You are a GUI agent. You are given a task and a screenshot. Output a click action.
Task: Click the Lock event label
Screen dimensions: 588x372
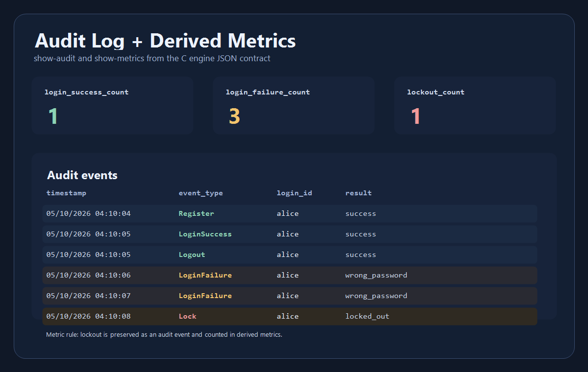pos(188,316)
